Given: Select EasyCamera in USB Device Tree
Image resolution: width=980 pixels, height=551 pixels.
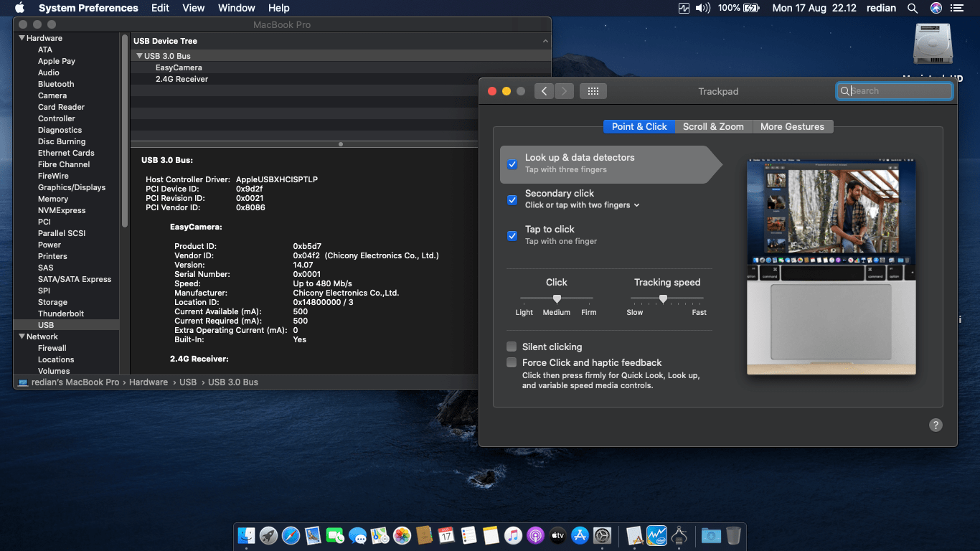Looking at the screenshot, I should point(179,67).
